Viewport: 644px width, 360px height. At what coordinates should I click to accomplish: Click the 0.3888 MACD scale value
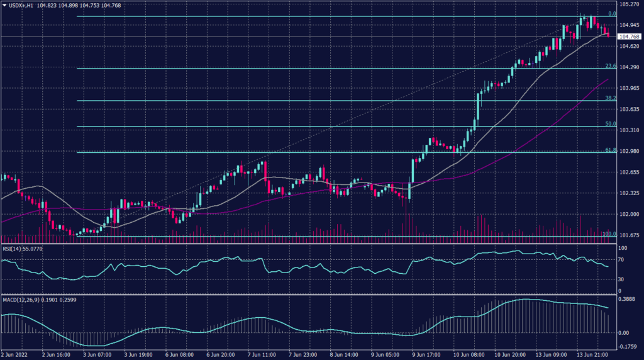(x=630, y=301)
